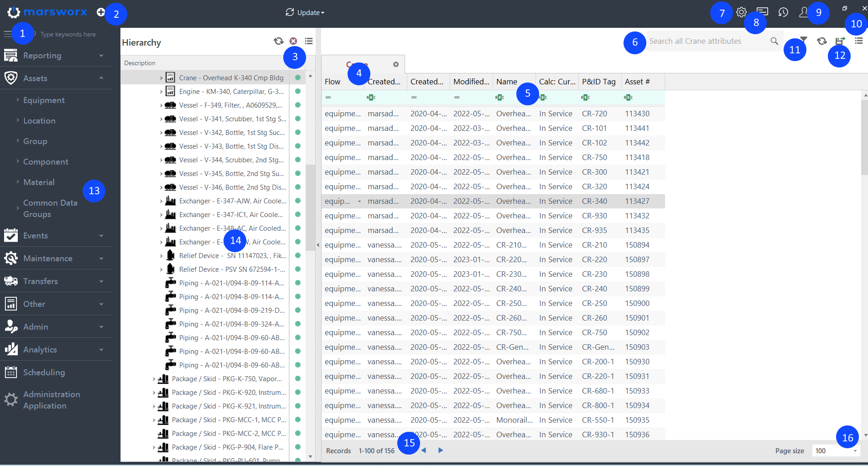Viewport: 868px width, 466px height.
Task: Collapse the Hierarchy panel with the splitter arrow
Action: 318,245
